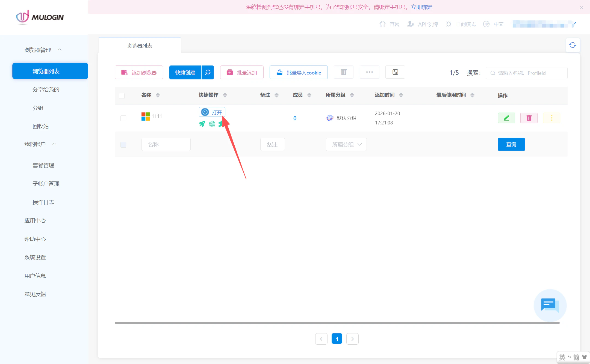Click the 立即绑定 phone binding link
590x364 pixels.
pyautogui.click(x=421, y=7)
